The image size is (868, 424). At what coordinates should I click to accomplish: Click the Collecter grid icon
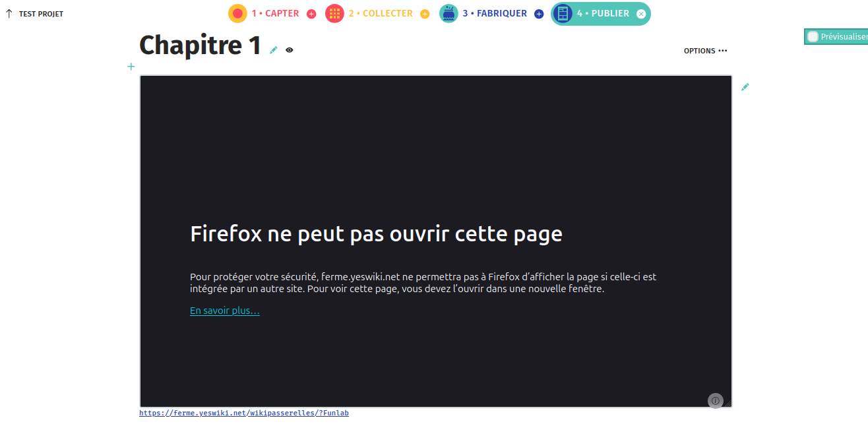coord(334,13)
